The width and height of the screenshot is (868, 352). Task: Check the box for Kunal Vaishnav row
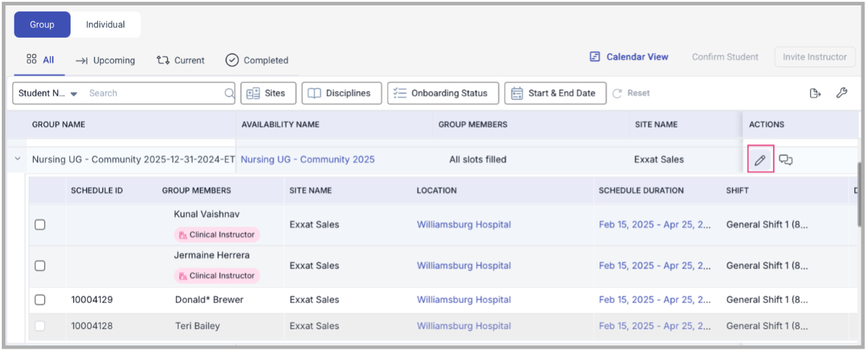tap(40, 225)
